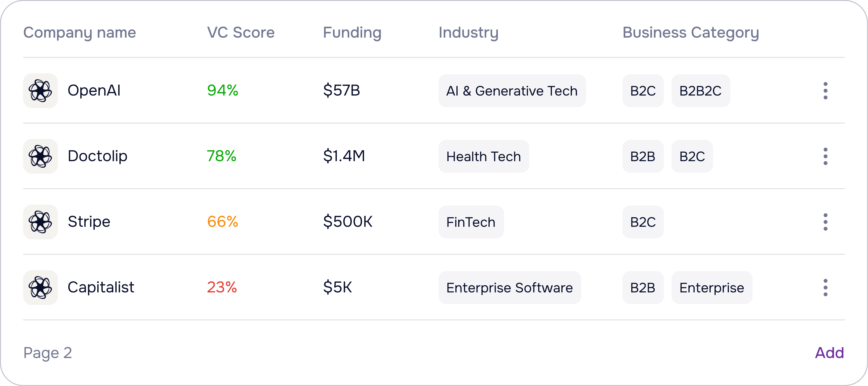Open the three-dot menu for Capitalist

[825, 288]
